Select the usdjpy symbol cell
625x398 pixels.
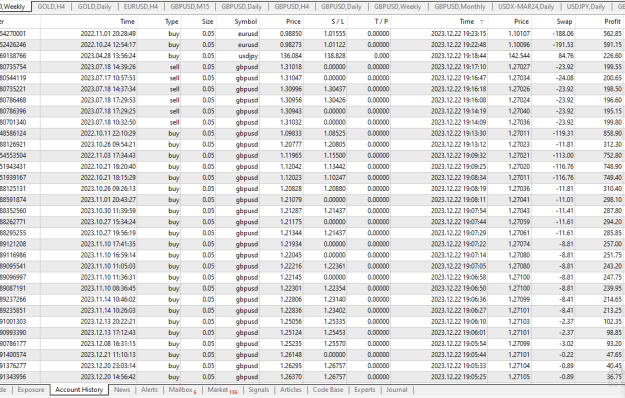coord(248,56)
